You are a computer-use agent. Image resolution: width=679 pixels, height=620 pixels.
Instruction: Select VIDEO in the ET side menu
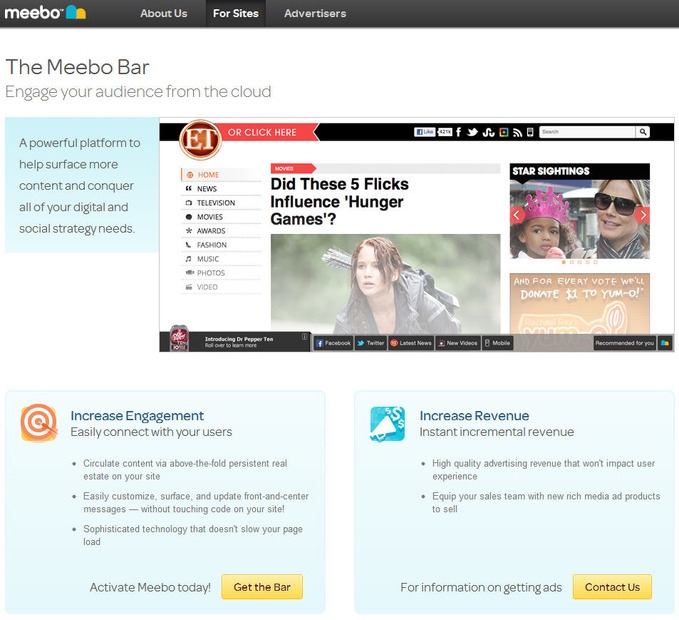[221, 287]
